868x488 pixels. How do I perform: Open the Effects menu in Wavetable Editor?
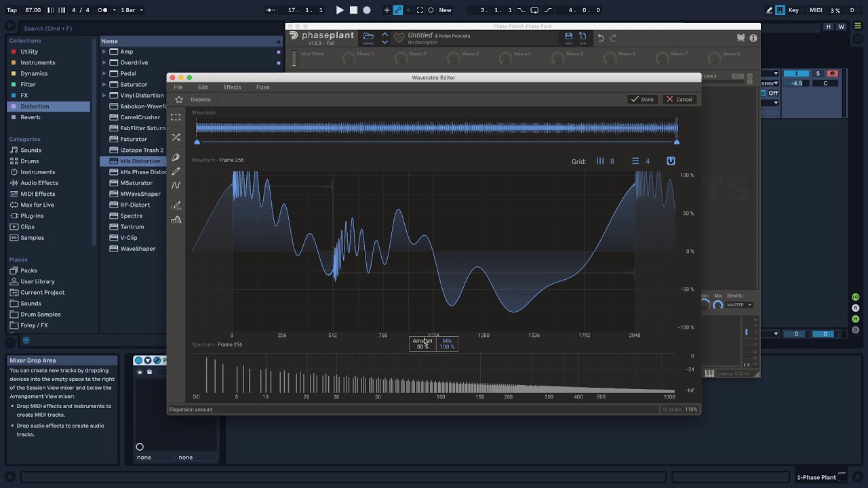[232, 87]
